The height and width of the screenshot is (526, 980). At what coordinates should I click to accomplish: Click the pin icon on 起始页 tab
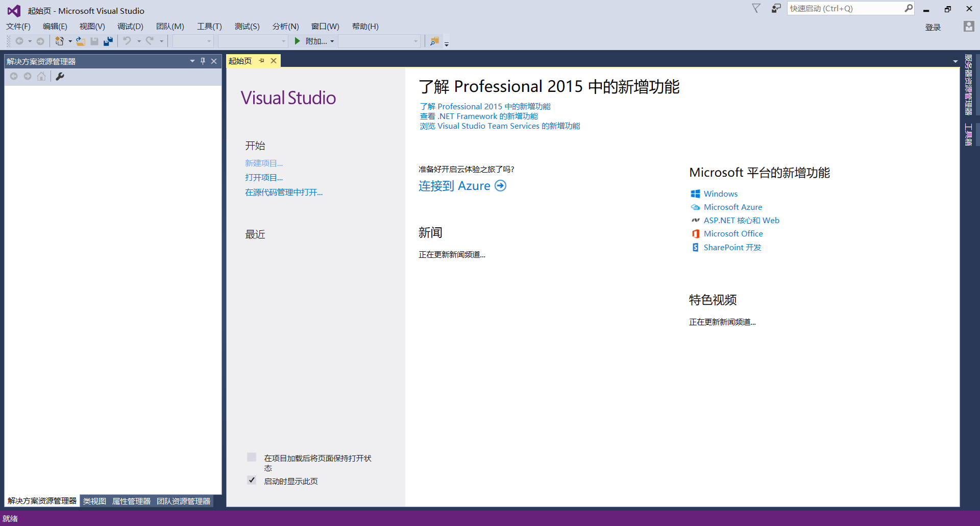pyautogui.click(x=262, y=61)
